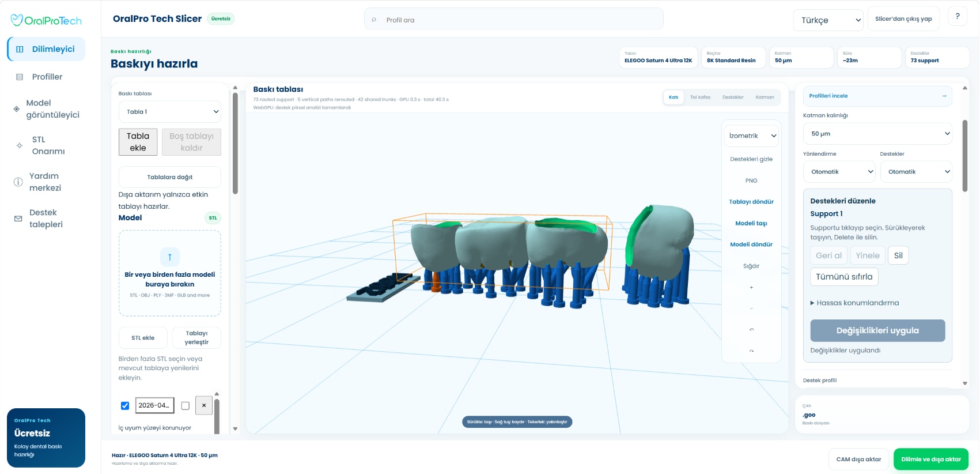Activate Modeli döndür mode
Image resolution: width=980 pixels, height=474 pixels.
751,244
